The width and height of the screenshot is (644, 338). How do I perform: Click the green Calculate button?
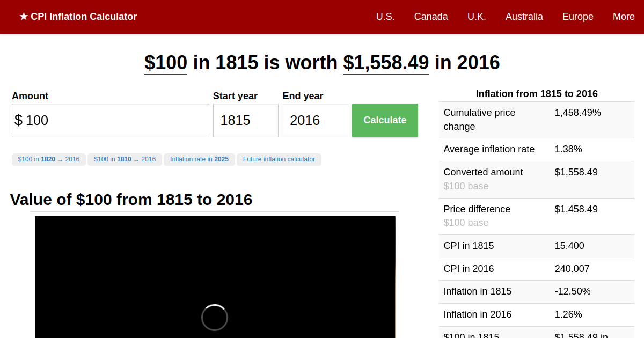point(385,120)
